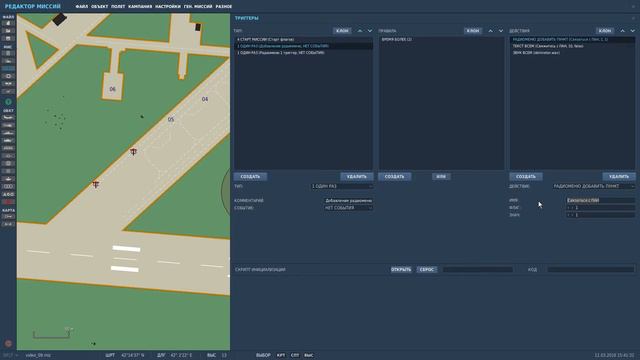
Task: Select the helicopter group icon in ОБЪКТ section
Action: (8, 125)
